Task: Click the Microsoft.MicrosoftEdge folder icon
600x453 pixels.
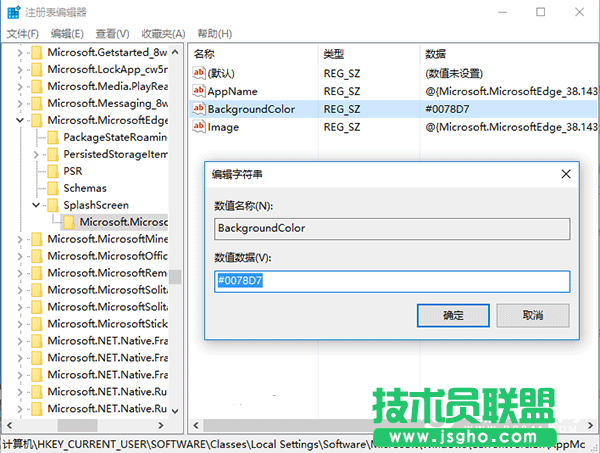Action: (x=37, y=120)
